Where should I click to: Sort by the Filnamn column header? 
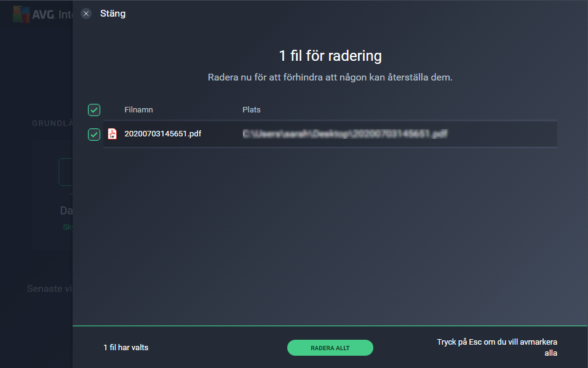point(139,110)
